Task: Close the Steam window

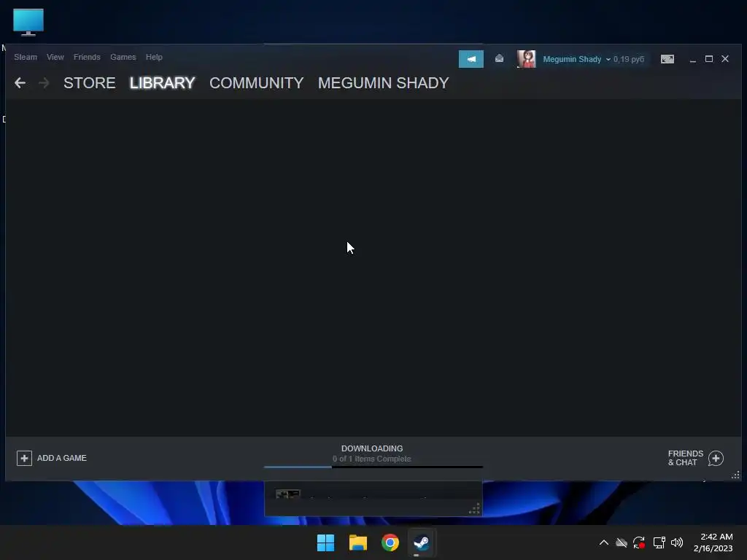Action: 725,58
